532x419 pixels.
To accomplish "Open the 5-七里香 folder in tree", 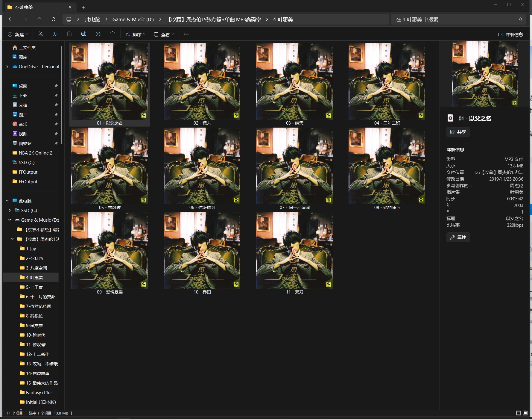I will (x=31, y=287).
